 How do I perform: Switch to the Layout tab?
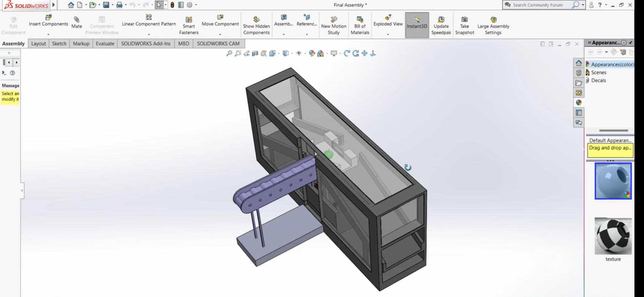[x=39, y=43]
